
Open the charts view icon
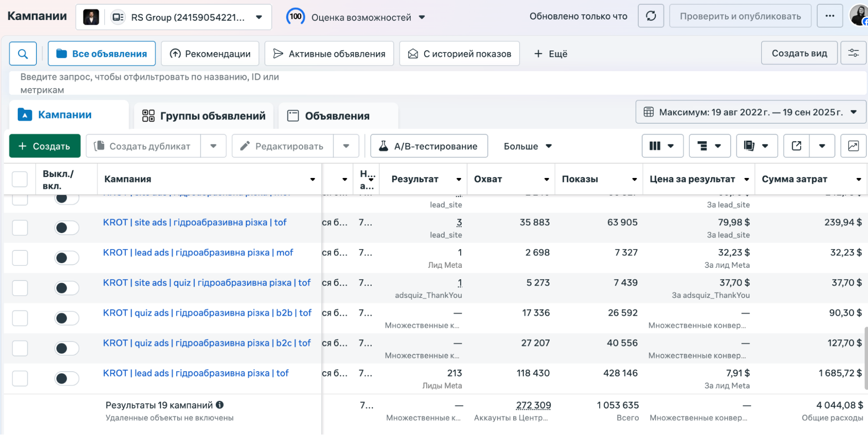853,146
